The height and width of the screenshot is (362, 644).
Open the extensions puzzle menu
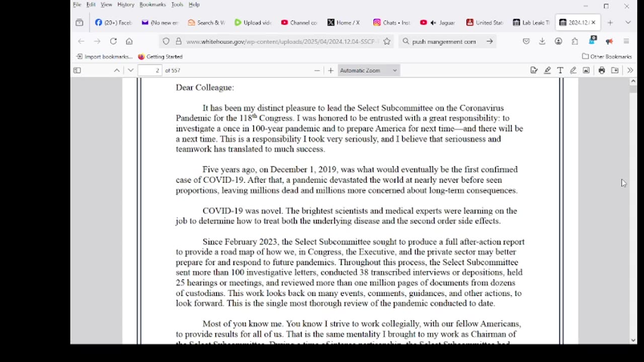575,42
